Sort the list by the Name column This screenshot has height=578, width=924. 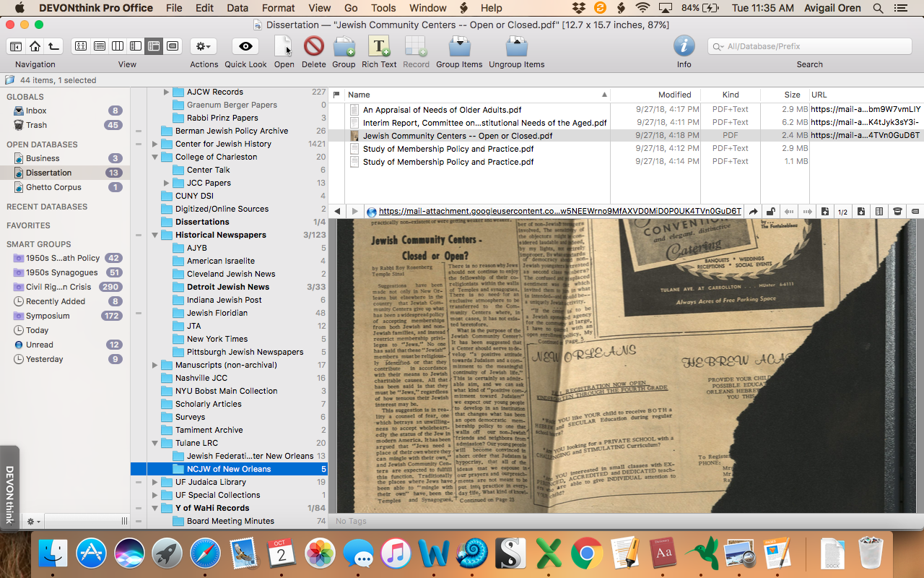click(x=478, y=95)
